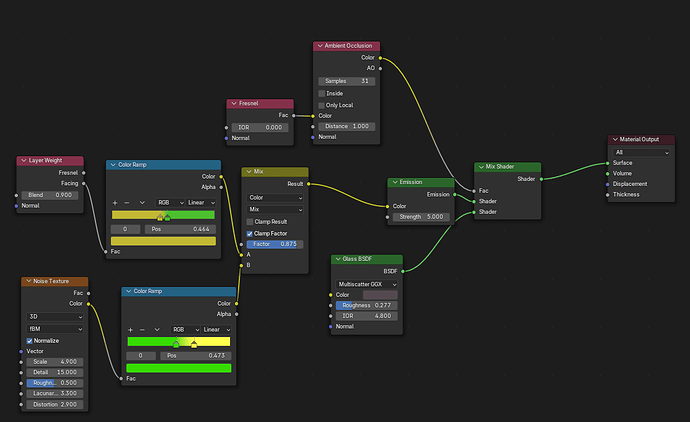Click Ambient Occlusion Samples field 31
The image size is (690, 422).
[x=347, y=81]
